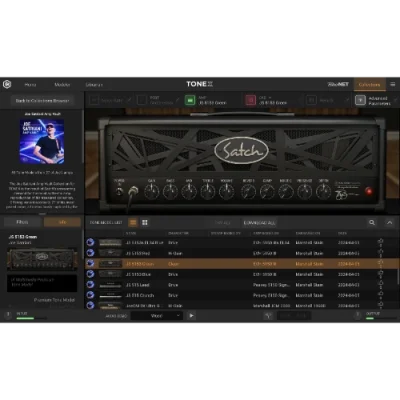Toggle the red CAB block
This screenshot has height=400, width=400.
pyautogui.click(x=250, y=100)
